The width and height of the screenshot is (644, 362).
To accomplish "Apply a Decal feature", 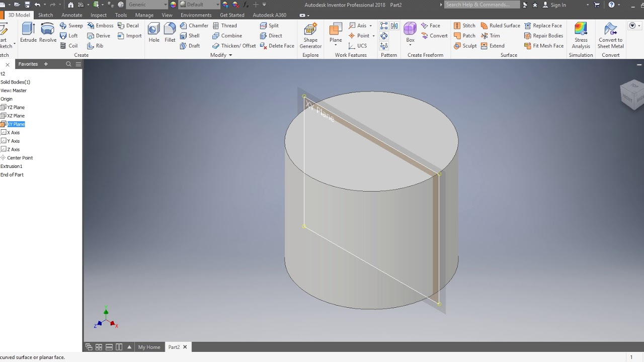I will (128, 26).
